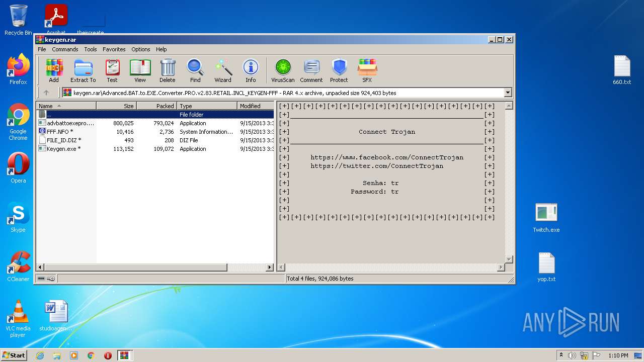Click the 800,025 size value
Viewport: 644px width, 362px height.
(x=123, y=123)
